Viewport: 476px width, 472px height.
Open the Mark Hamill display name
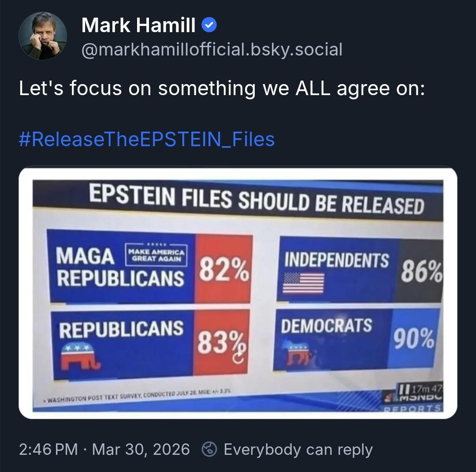click(x=138, y=26)
